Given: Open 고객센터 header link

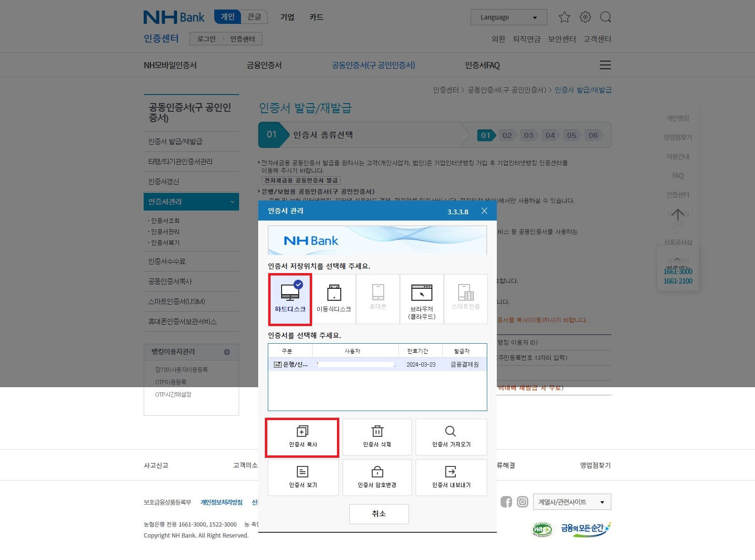Looking at the screenshot, I should click(x=597, y=39).
